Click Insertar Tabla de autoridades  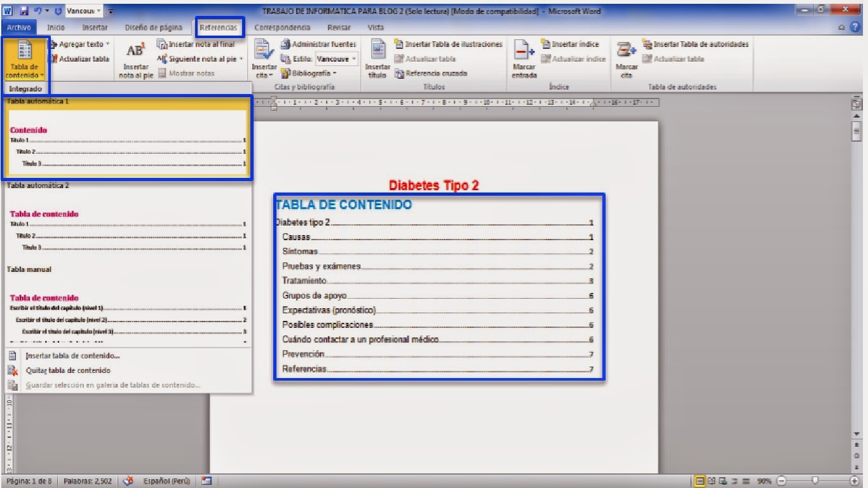pos(699,44)
